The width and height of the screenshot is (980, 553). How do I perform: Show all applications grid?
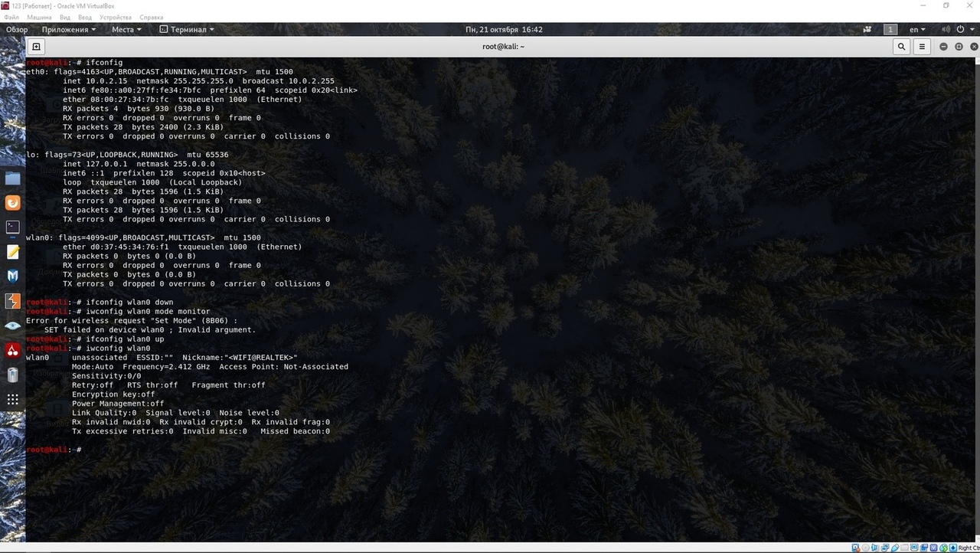point(12,399)
